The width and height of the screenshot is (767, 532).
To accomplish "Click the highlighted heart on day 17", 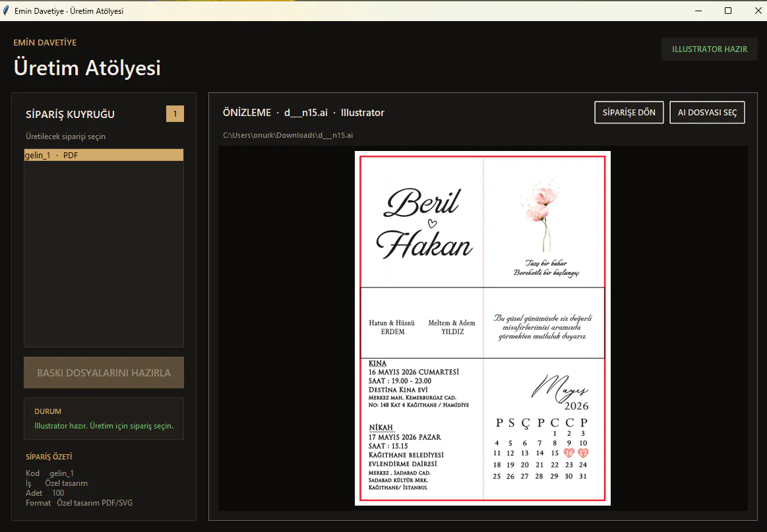I will (x=583, y=453).
